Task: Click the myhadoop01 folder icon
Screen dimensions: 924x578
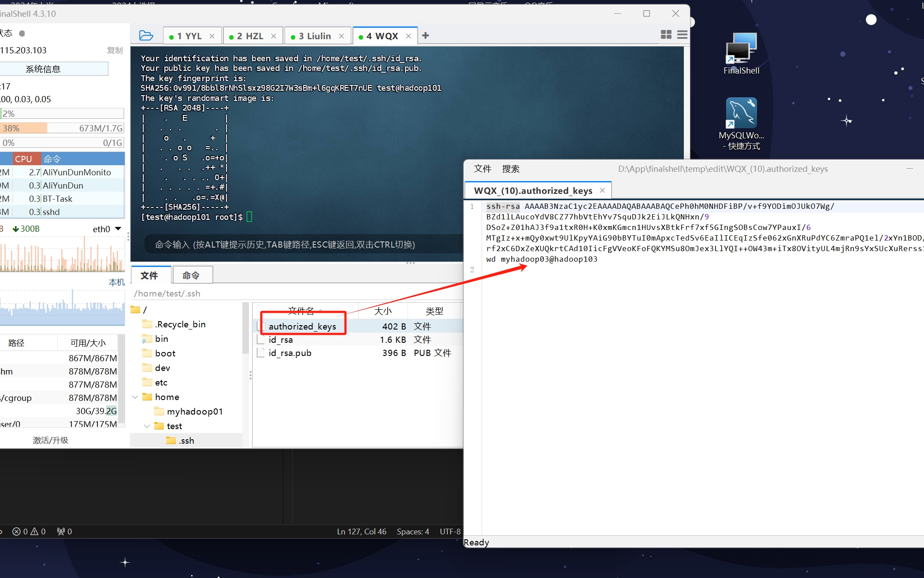Action: coord(159,411)
